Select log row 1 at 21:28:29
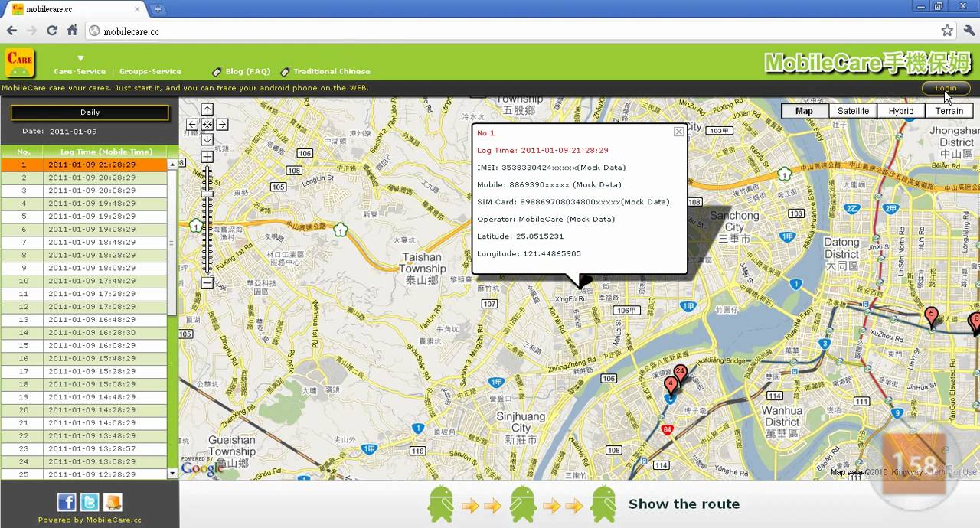 click(x=83, y=165)
